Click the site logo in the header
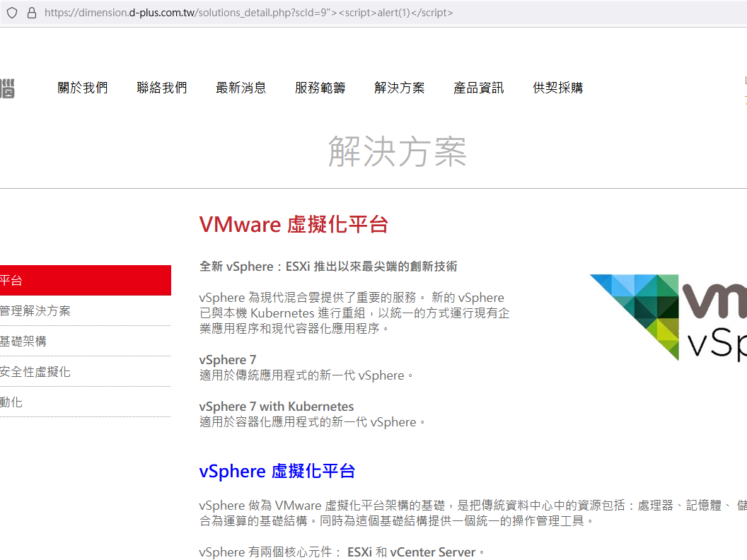Screen dimensions: 747x560 tap(8, 88)
